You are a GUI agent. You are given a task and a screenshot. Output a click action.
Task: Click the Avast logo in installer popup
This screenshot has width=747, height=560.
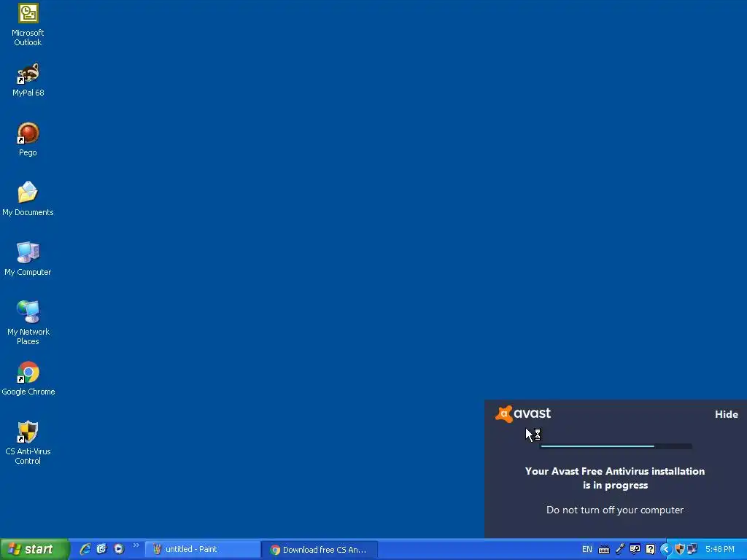click(x=522, y=413)
